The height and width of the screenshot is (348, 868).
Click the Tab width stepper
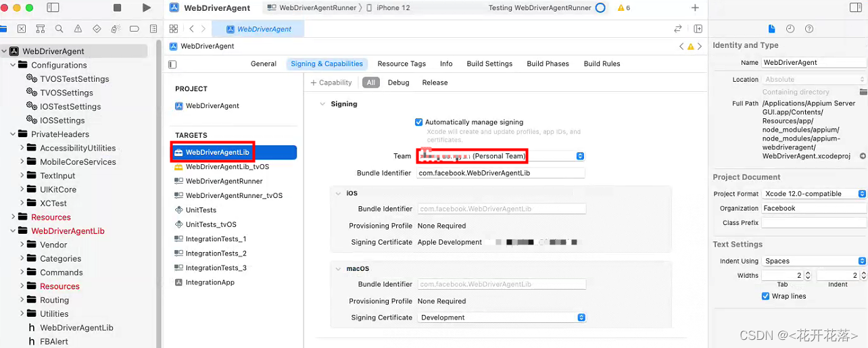808,276
